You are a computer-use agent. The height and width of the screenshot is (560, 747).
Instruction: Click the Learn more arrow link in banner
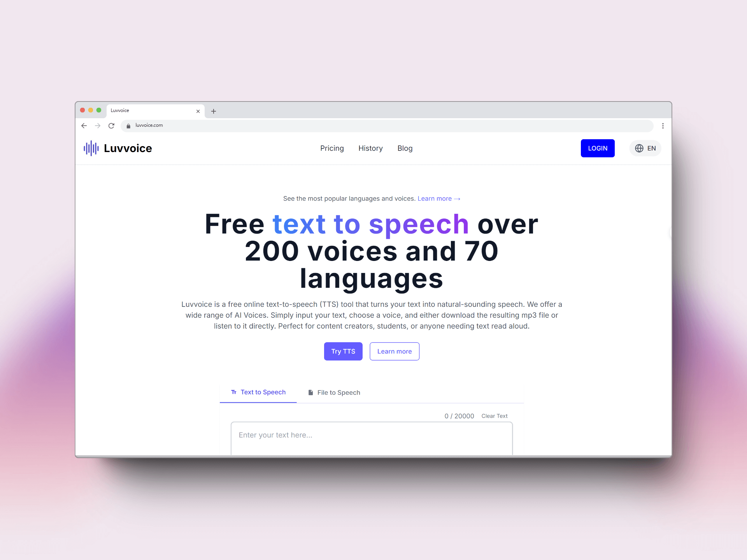tap(439, 198)
